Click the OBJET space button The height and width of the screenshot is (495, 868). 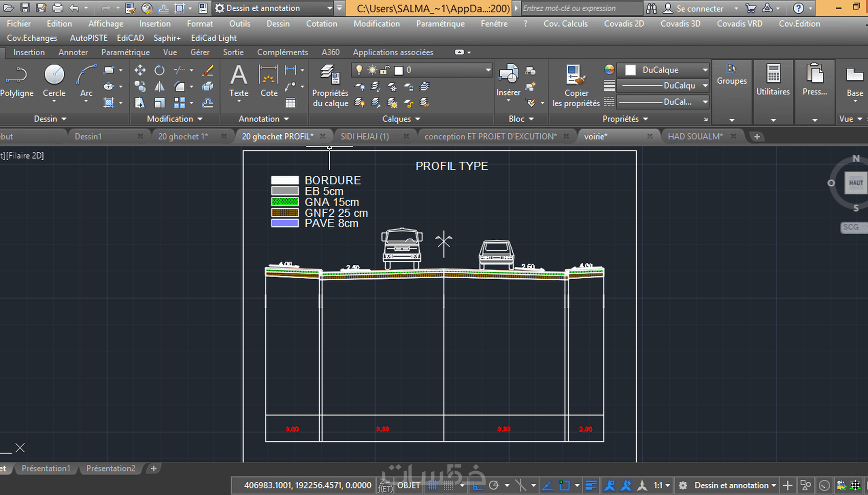tap(408, 485)
